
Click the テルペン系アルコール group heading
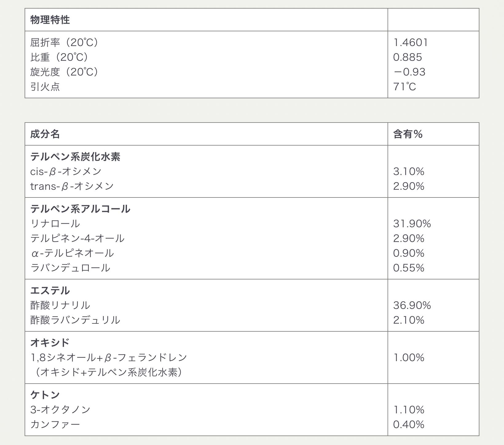(80, 209)
